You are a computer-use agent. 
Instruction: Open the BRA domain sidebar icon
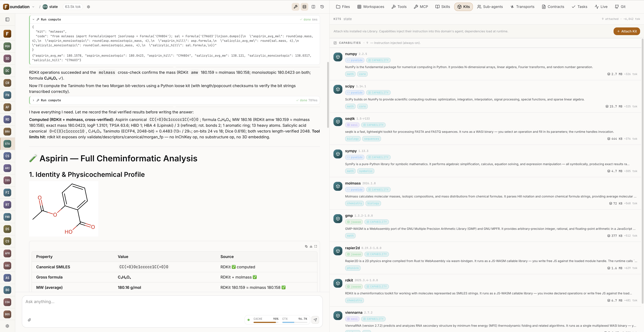coord(8,132)
